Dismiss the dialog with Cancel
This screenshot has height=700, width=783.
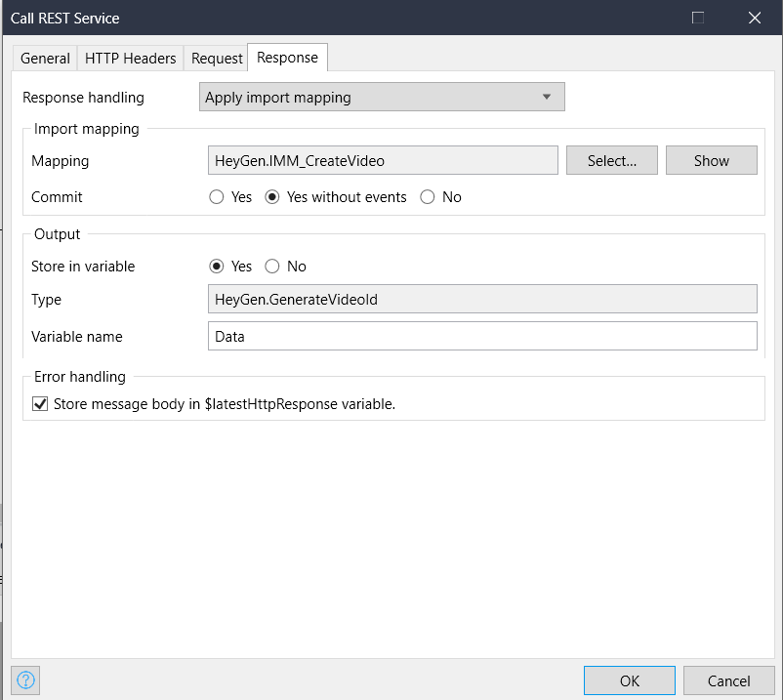pyautogui.click(x=728, y=680)
